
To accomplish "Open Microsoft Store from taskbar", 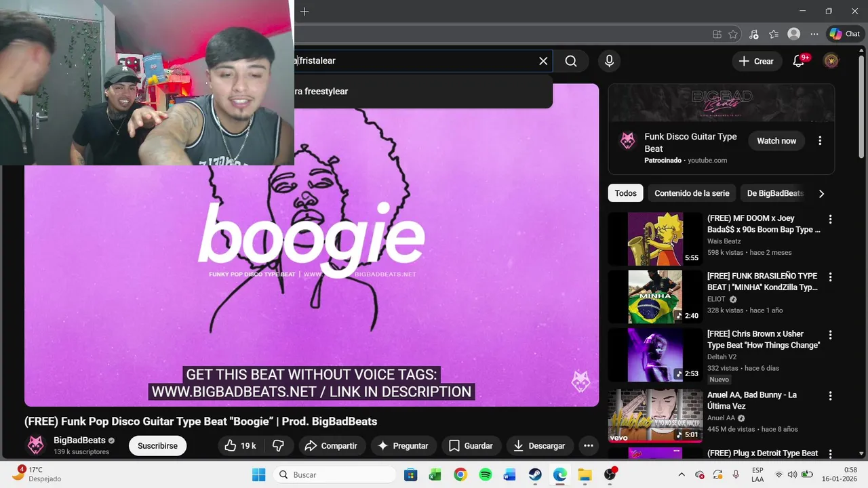I will tap(410, 474).
